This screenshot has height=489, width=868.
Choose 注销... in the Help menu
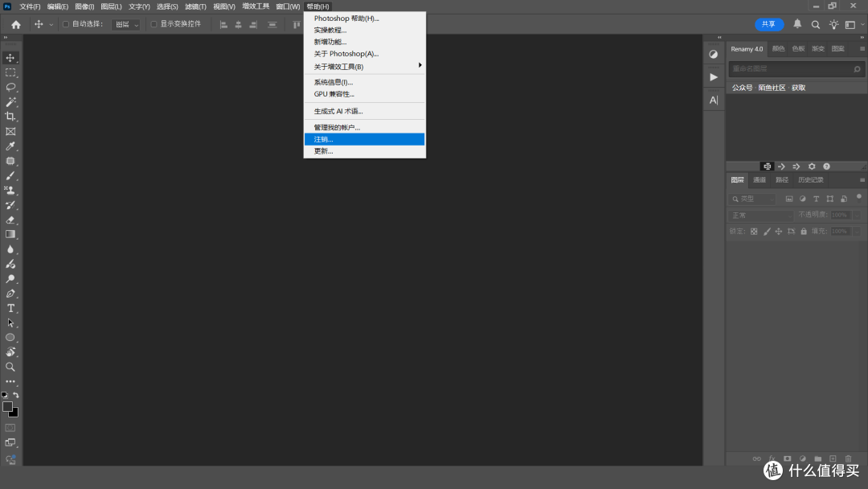[x=364, y=140]
